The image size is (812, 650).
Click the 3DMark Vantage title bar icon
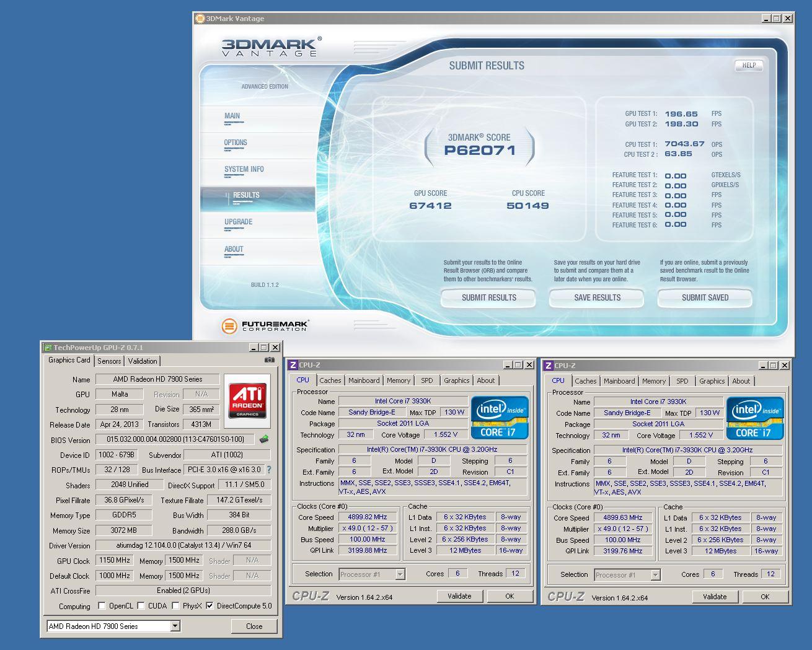click(200, 19)
